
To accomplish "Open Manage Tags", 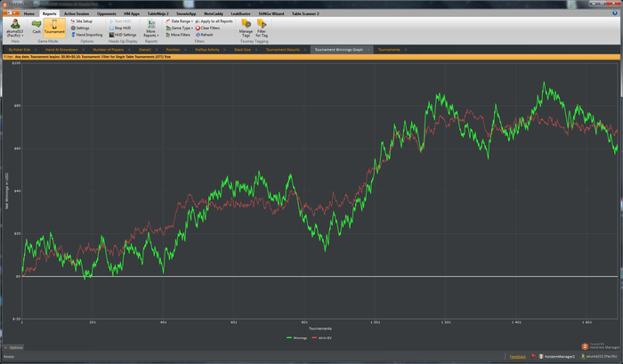I will (x=246, y=28).
